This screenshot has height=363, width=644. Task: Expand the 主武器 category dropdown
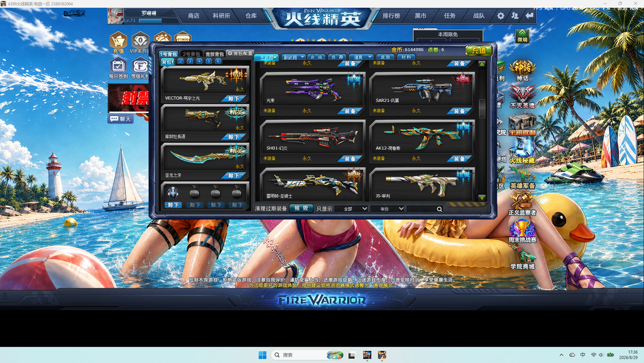267,57
